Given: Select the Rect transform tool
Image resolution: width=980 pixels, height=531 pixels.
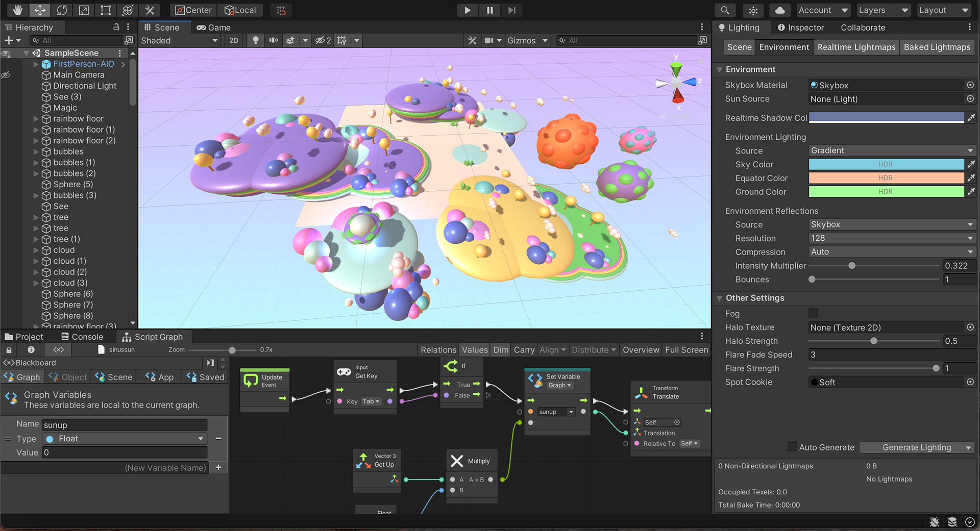Looking at the screenshot, I should pyautogui.click(x=106, y=10).
